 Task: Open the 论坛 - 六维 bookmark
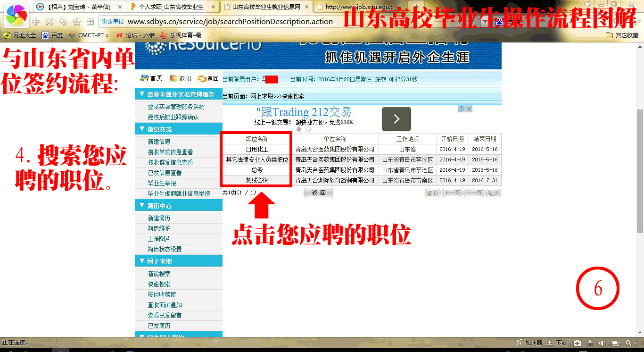pyautogui.click(x=135, y=35)
